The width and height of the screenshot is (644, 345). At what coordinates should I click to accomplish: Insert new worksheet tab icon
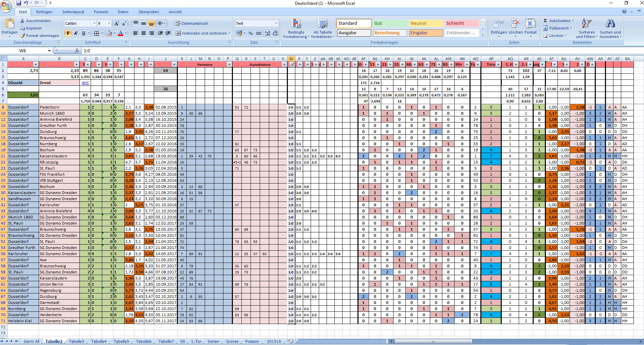point(290,341)
